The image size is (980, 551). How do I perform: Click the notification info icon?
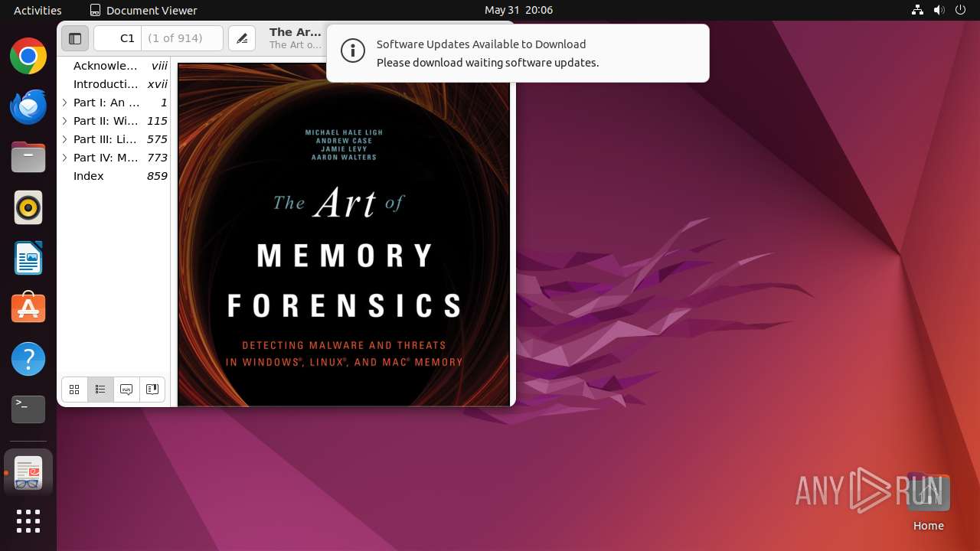click(x=353, y=52)
